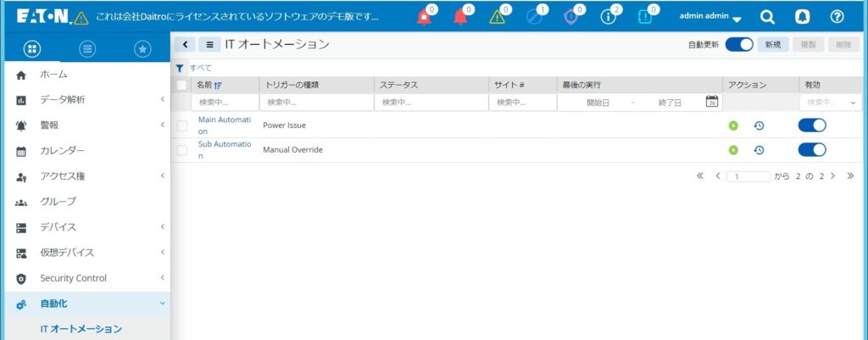Click the search magnifier icon in header
Image resolution: width=868 pixels, height=340 pixels.
[767, 18]
